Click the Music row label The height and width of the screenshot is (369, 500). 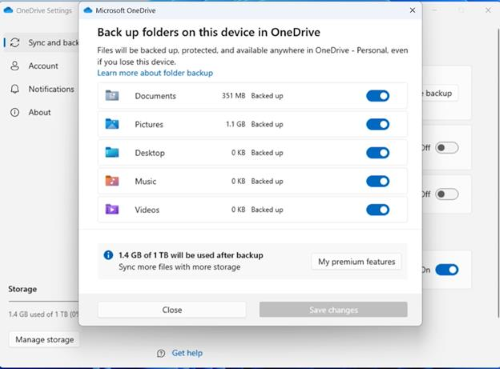(x=145, y=181)
